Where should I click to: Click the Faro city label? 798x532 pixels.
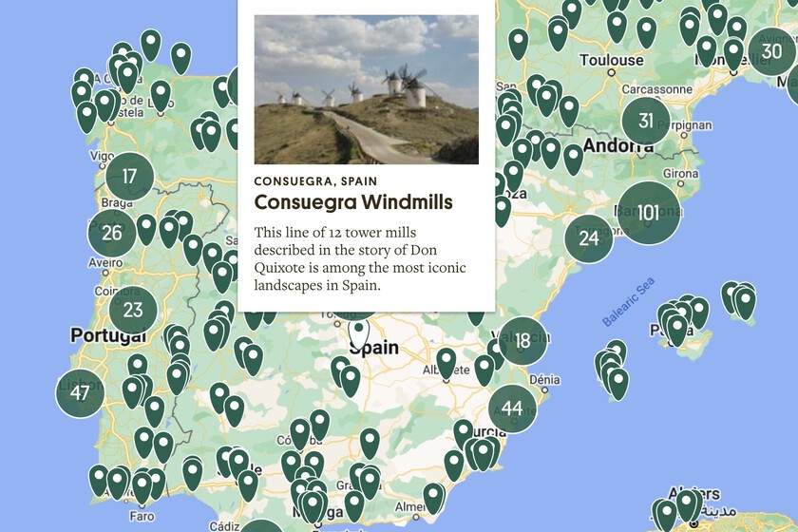point(142,516)
